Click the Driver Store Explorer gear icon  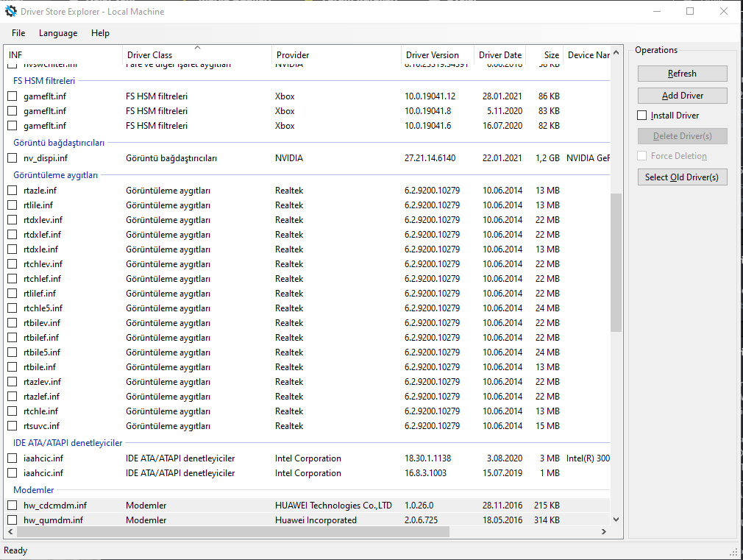11,11
